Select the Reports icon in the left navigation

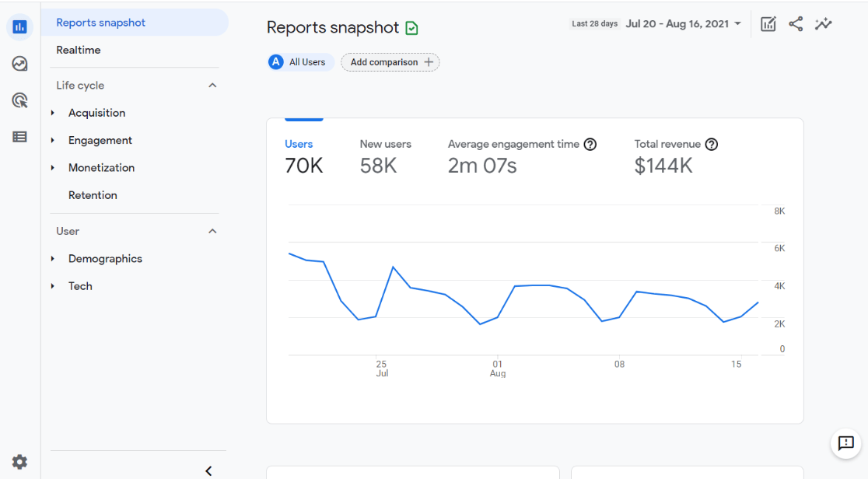[19, 26]
